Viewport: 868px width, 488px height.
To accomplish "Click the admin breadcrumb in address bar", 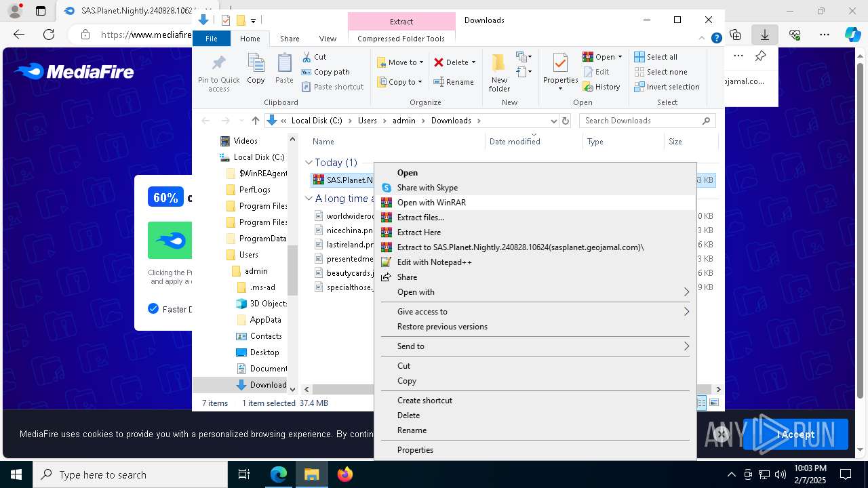I will (403, 121).
